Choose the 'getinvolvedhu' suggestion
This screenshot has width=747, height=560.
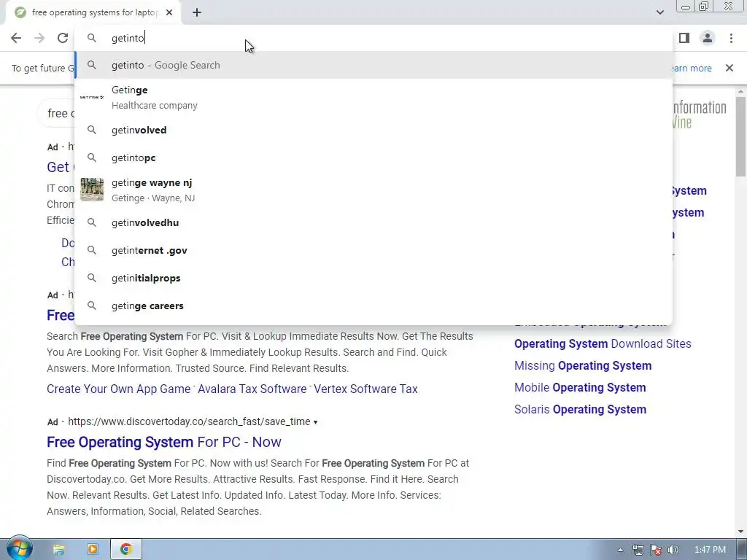pos(374,222)
